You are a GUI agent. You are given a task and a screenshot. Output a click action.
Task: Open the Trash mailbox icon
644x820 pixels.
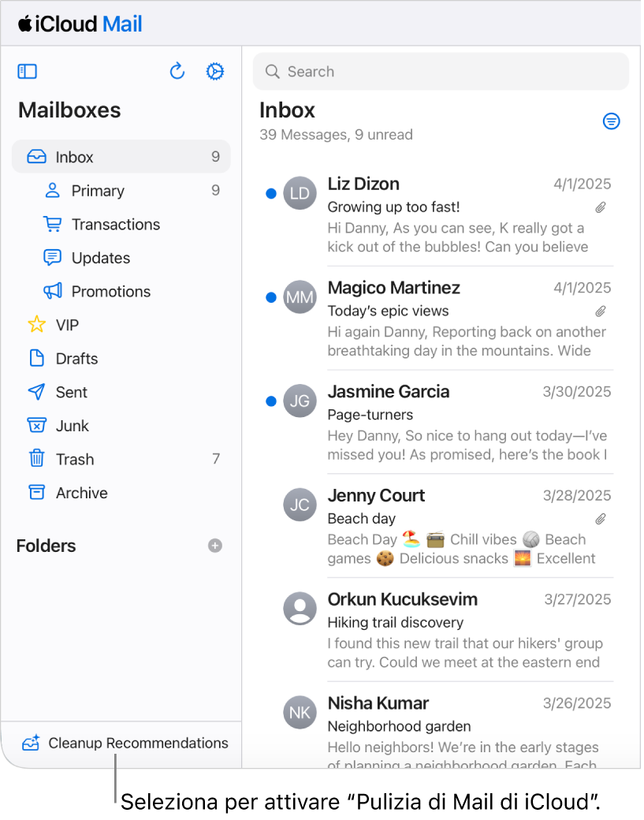pyautogui.click(x=36, y=459)
